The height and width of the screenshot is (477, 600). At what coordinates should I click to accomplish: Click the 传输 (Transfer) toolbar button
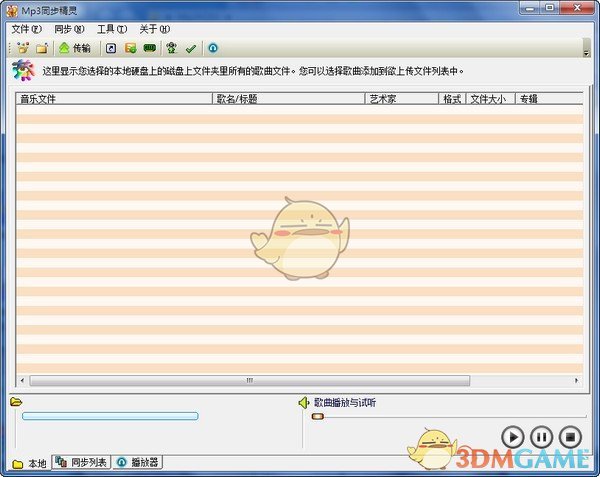74,48
